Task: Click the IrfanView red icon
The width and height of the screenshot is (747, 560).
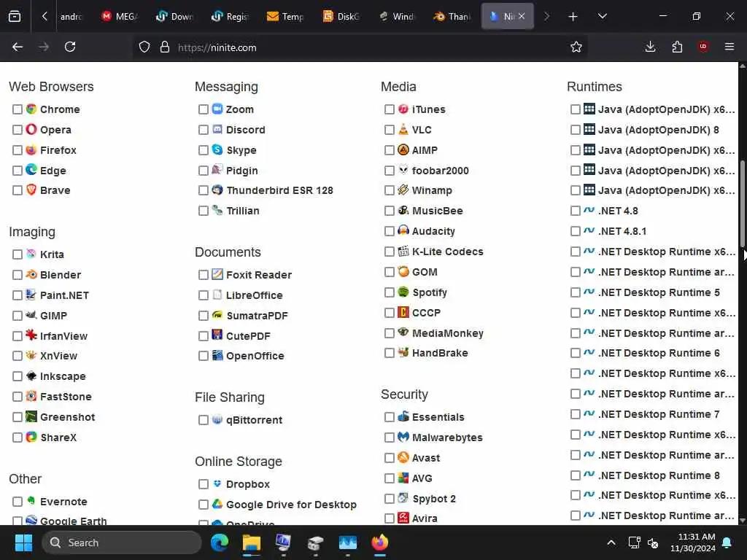Action: tap(31, 335)
